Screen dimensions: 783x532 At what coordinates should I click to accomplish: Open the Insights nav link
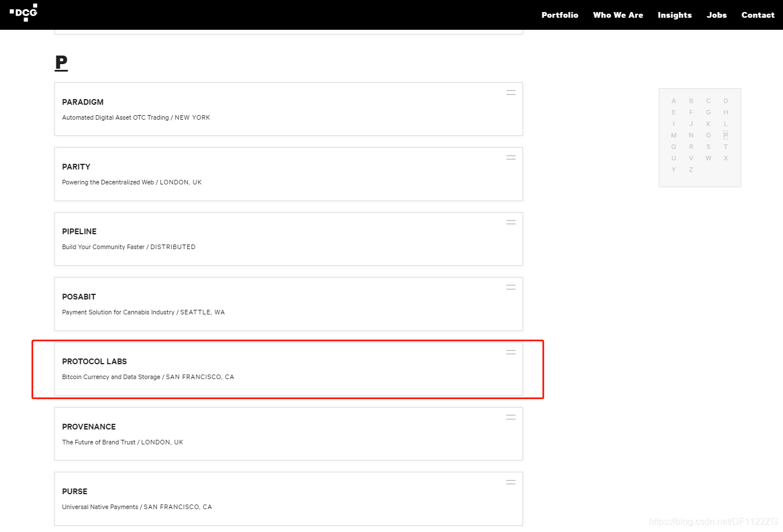pyautogui.click(x=675, y=15)
